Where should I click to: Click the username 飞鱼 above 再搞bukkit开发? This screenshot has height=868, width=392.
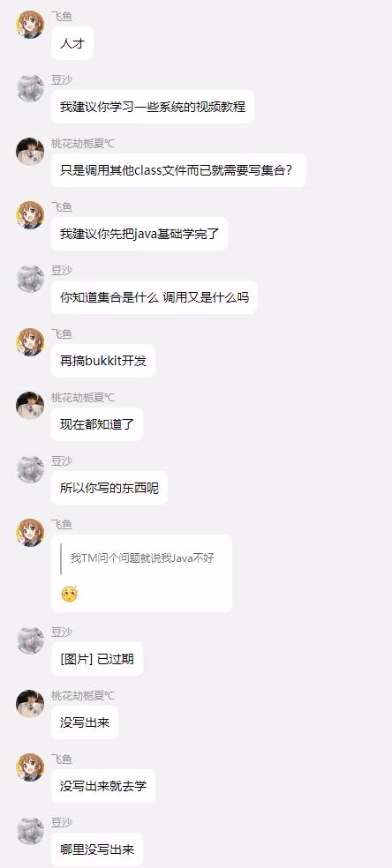[x=62, y=333]
